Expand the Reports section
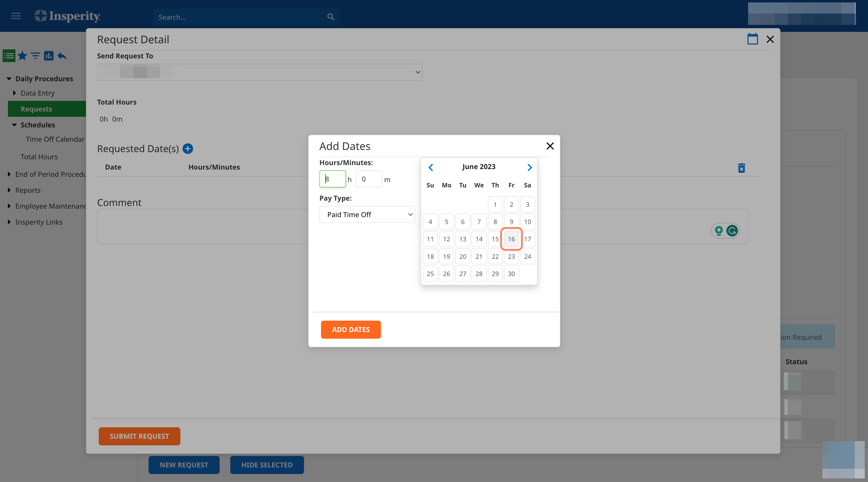Screen dimensions: 868x482 tap(9, 190)
